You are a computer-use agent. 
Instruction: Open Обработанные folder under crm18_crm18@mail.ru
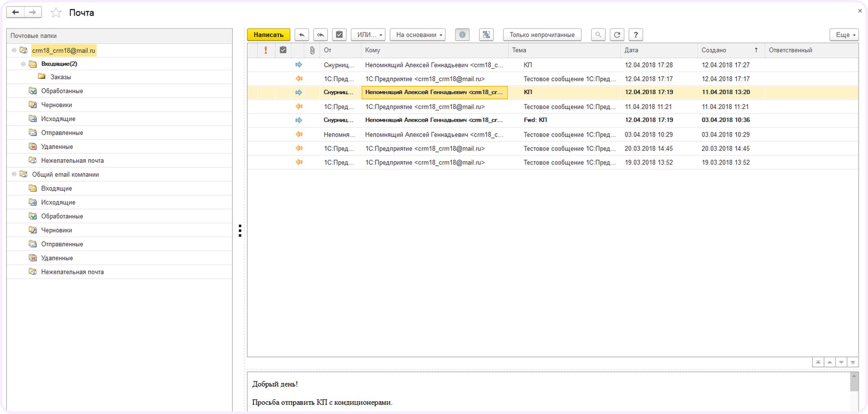(x=62, y=91)
